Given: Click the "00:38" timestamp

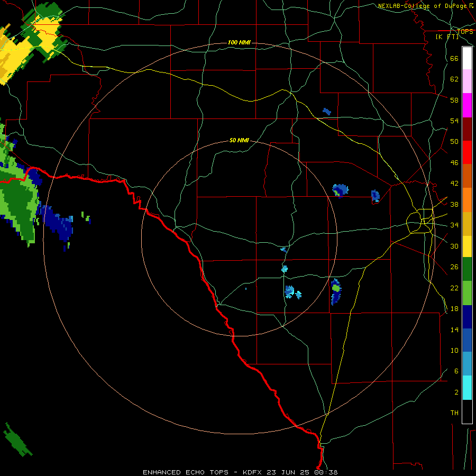Looking at the screenshot, I should 326,472.
